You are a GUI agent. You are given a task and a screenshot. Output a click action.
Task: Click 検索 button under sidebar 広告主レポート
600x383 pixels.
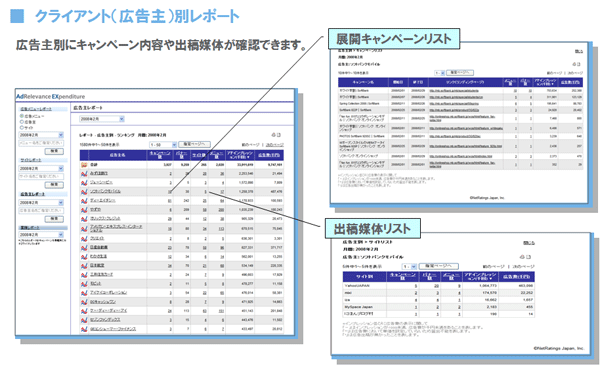click(x=54, y=218)
